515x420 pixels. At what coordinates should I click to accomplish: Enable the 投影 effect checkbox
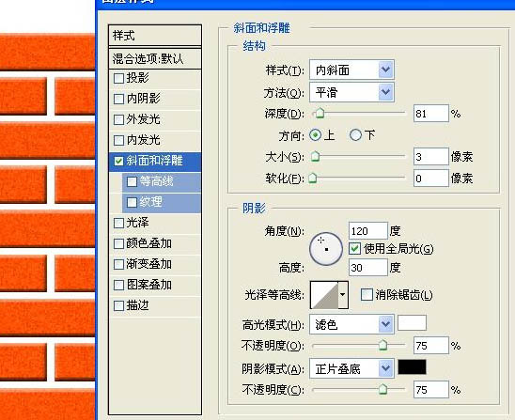coord(118,78)
